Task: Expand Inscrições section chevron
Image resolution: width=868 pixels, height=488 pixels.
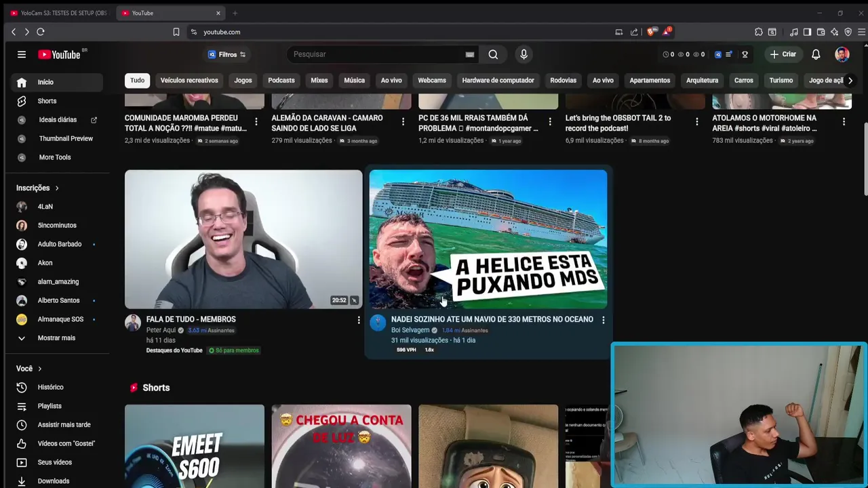Action: pyautogui.click(x=57, y=188)
